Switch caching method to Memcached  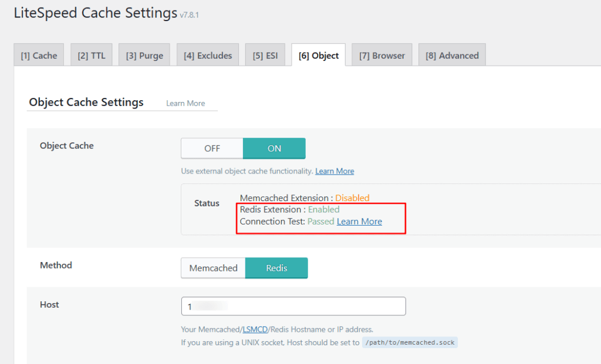[x=212, y=268]
